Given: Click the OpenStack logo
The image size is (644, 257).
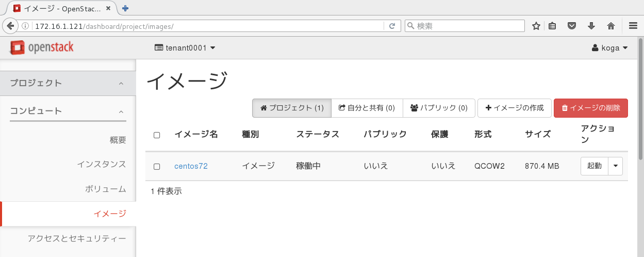Looking at the screenshot, I should click(x=42, y=48).
